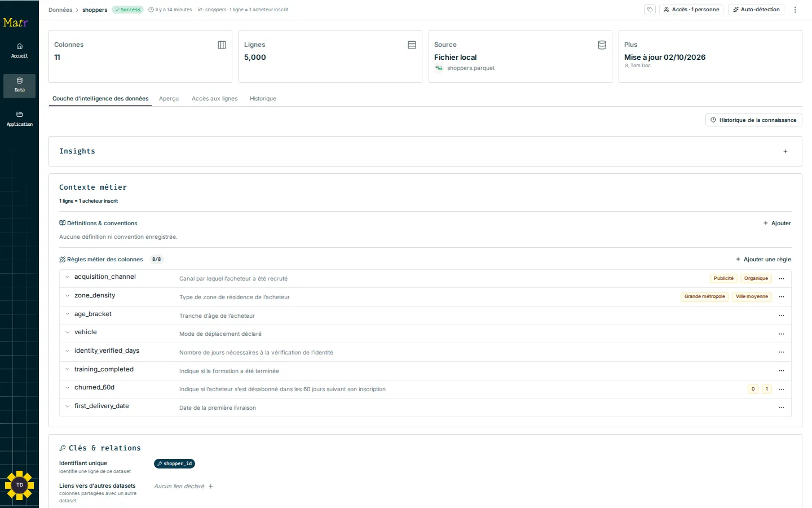Image resolution: width=812 pixels, height=508 pixels.
Task: Open more options for churned_60d rule
Action: (782, 389)
